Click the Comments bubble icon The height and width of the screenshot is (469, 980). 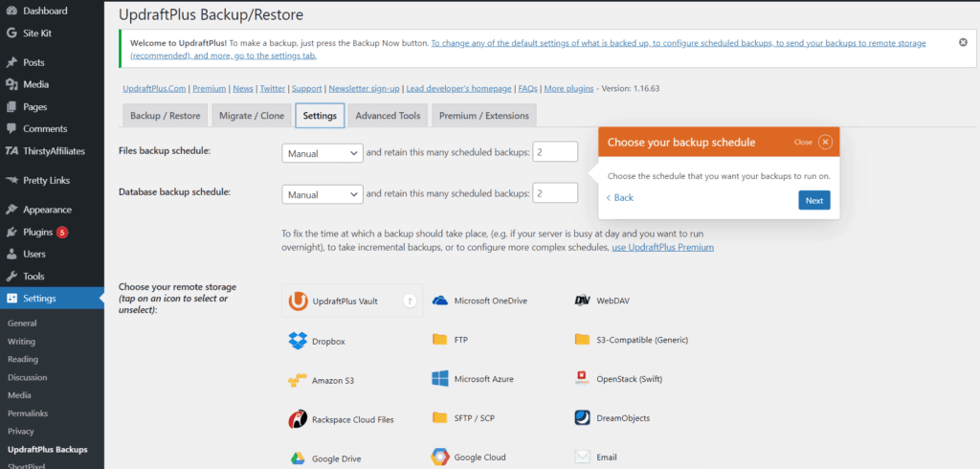[x=11, y=129]
